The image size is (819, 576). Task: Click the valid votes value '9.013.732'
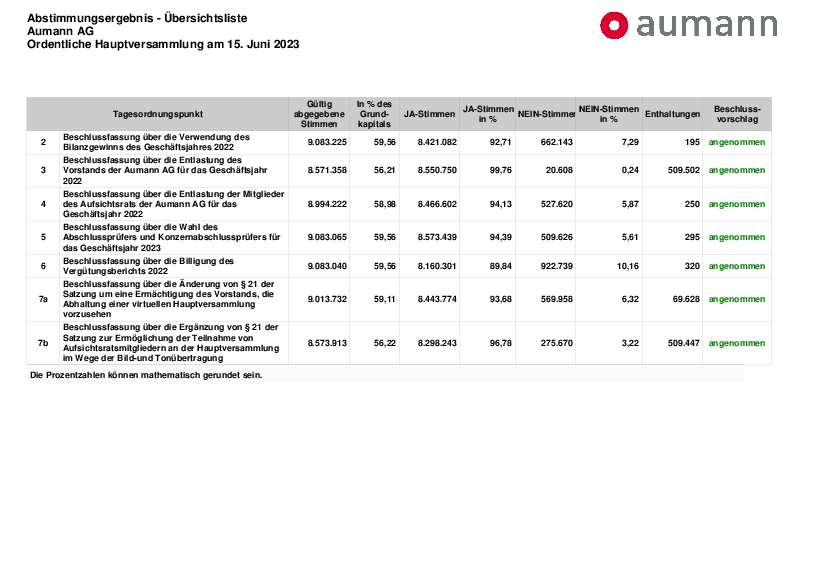click(327, 299)
